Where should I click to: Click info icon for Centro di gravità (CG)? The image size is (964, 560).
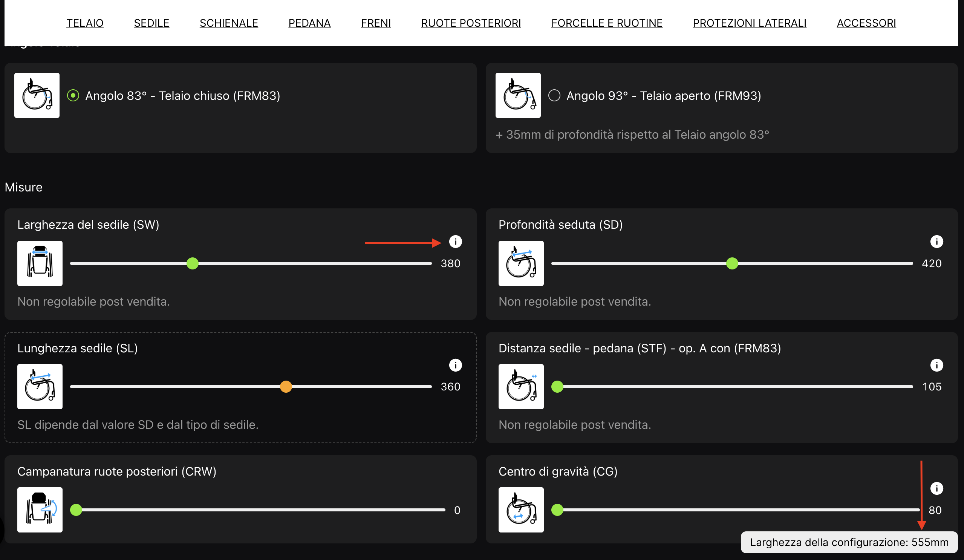936,488
